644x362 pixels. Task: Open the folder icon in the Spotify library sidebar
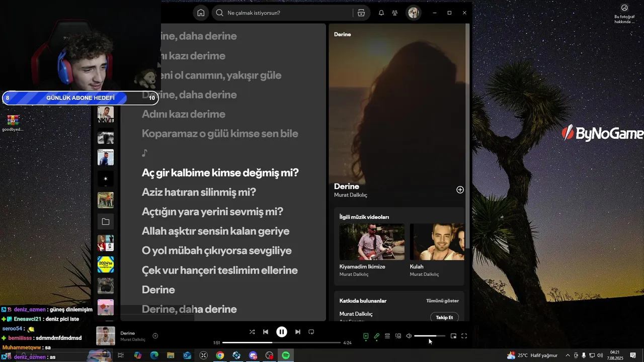click(106, 222)
